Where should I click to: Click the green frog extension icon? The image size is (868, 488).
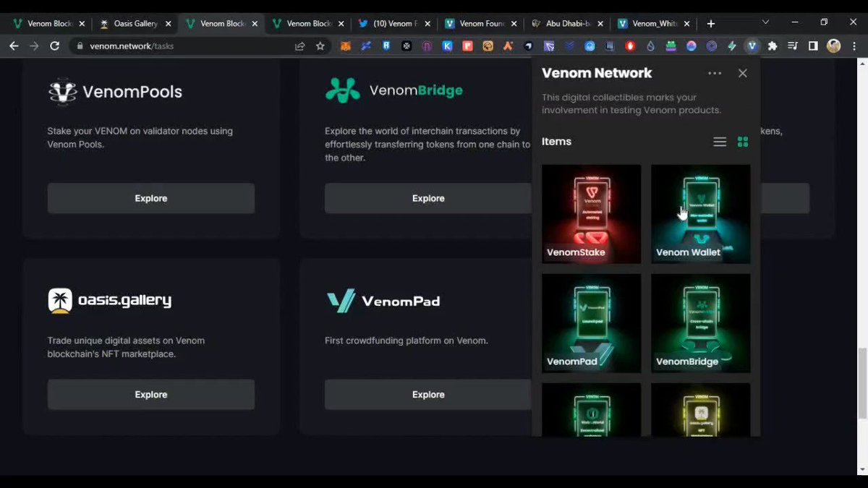[671, 46]
